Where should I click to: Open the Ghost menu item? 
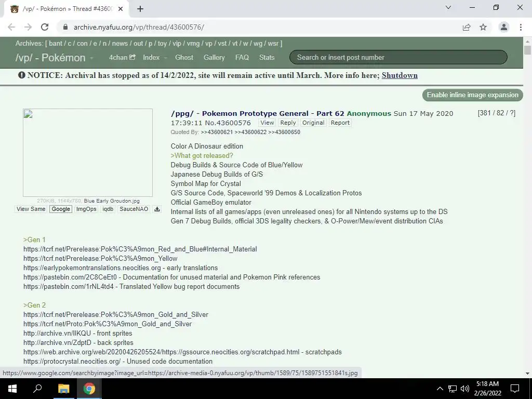click(x=184, y=57)
